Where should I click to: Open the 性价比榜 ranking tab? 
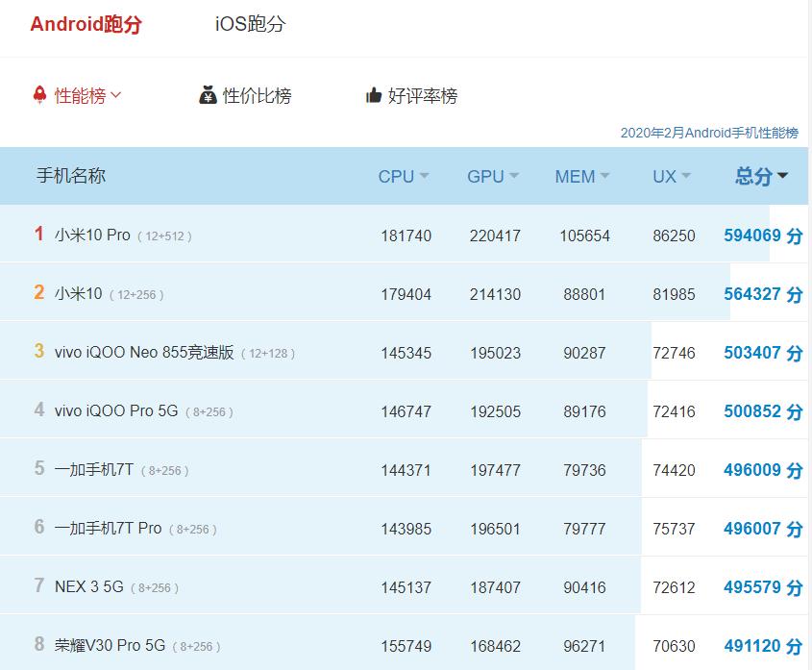point(257,96)
